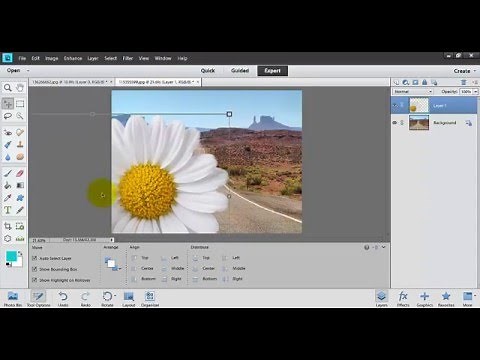
Task: Create a new fill or adjustment layer
Action: tap(406, 82)
